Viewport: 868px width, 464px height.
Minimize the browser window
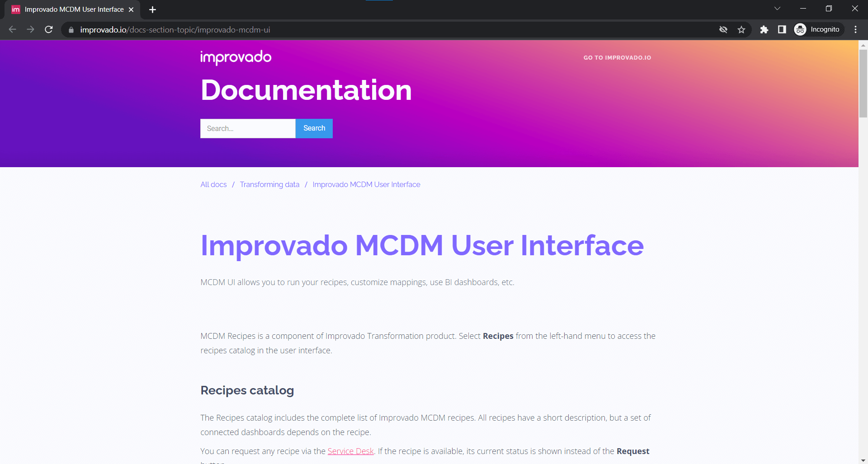point(803,9)
